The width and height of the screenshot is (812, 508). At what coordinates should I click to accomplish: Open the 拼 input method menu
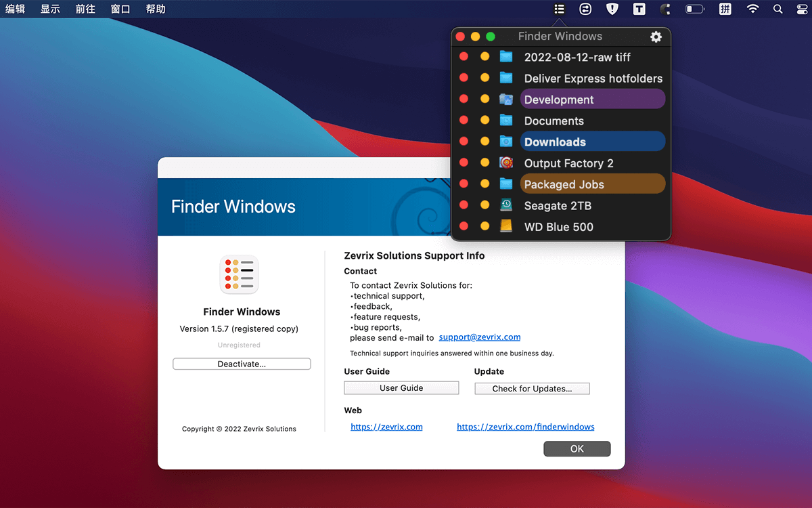pyautogui.click(x=725, y=9)
